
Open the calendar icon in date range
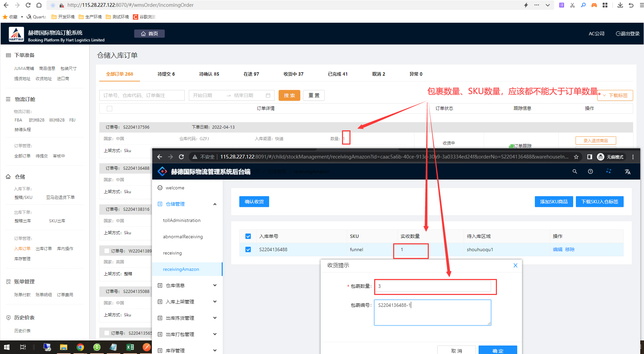coord(268,95)
